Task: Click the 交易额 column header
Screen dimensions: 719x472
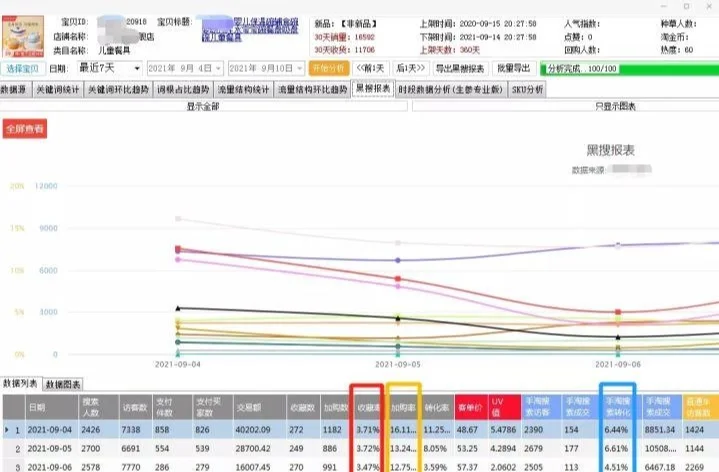Action: point(260,407)
